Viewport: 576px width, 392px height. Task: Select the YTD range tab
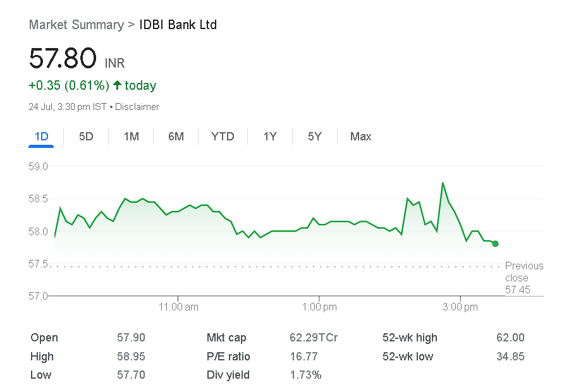(223, 137)
